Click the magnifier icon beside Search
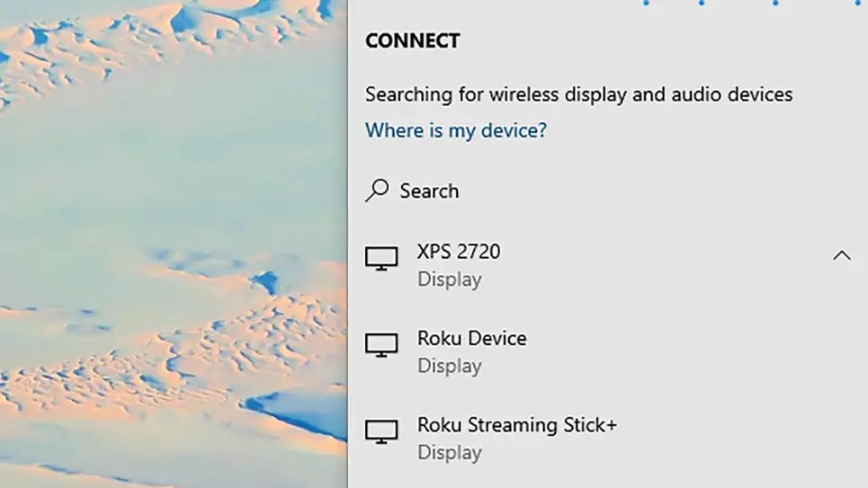Image resolution: width=868 pixels, height=488 pixels. click(x=377, y=191)
